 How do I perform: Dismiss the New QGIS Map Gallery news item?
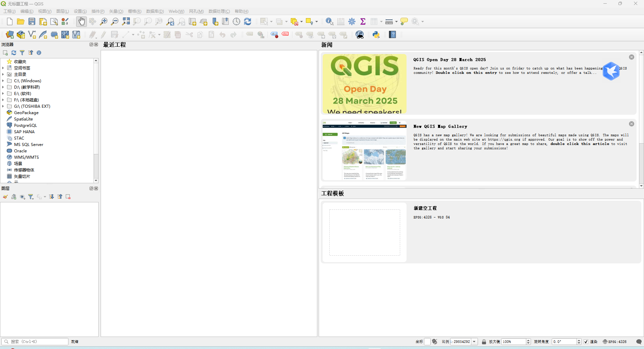coord(632,124)
